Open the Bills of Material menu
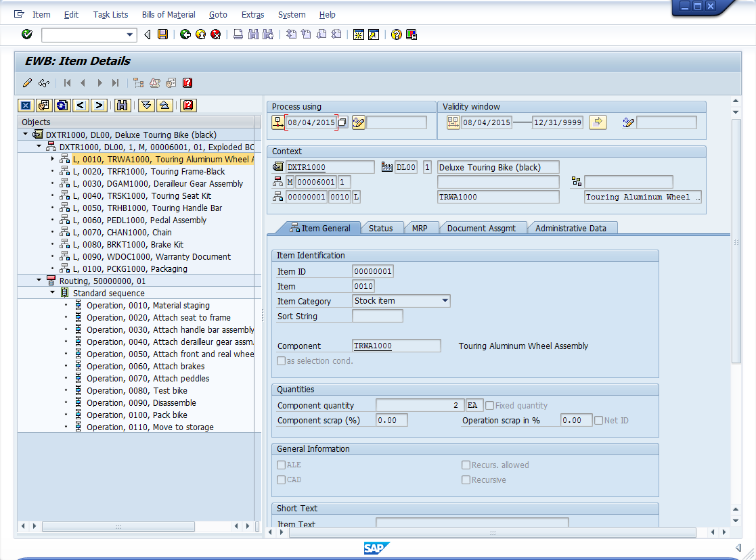 tap(169, 14)
